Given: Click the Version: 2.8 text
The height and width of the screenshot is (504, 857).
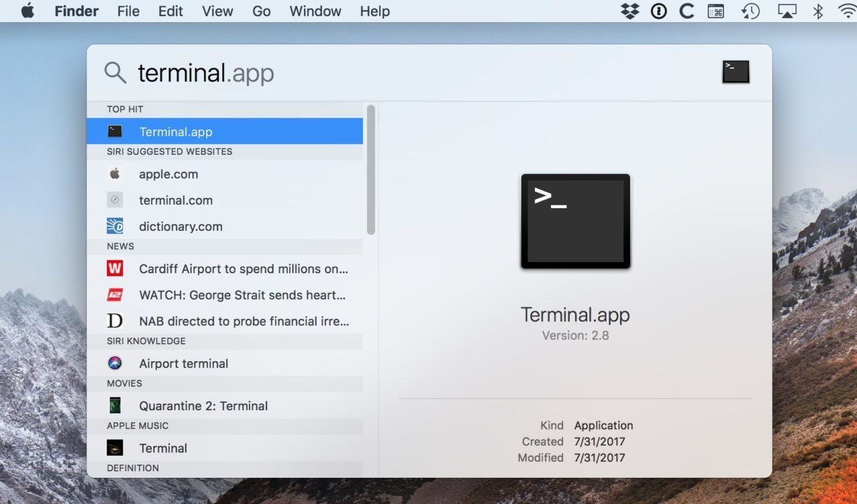Looking at the screenshot, I should point(575,335).
